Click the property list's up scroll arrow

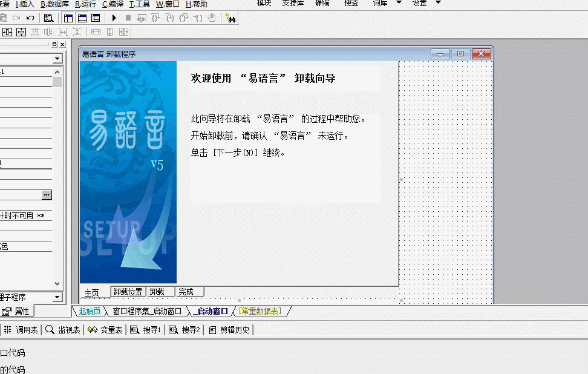pos(57,71)
